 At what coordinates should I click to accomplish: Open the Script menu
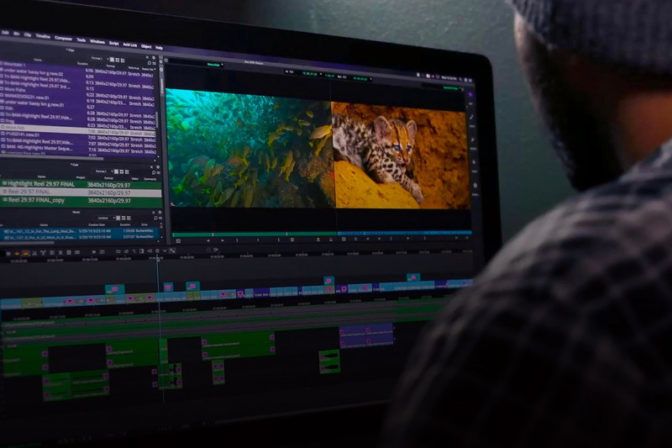114,43
